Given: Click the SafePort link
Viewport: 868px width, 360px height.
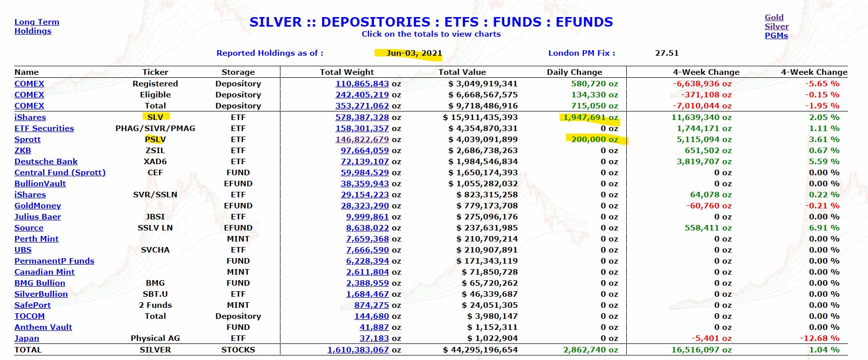Looking at the screenshot, I should 33,305.
